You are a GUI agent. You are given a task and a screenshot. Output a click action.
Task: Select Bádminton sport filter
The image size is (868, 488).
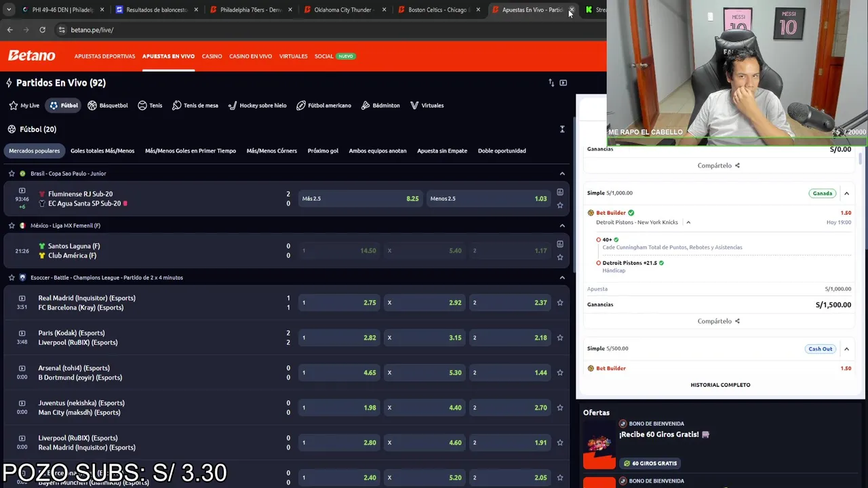(380, 105)
